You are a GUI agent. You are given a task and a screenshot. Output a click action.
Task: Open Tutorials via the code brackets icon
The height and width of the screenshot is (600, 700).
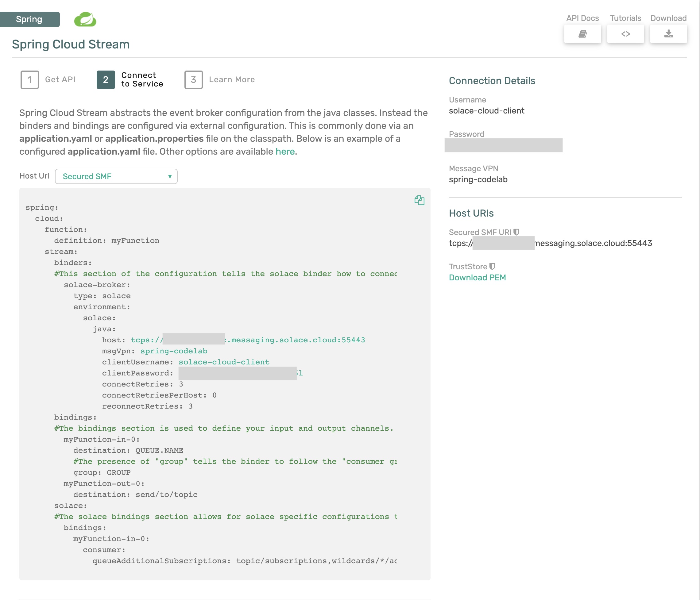click(x=625, y=34)
